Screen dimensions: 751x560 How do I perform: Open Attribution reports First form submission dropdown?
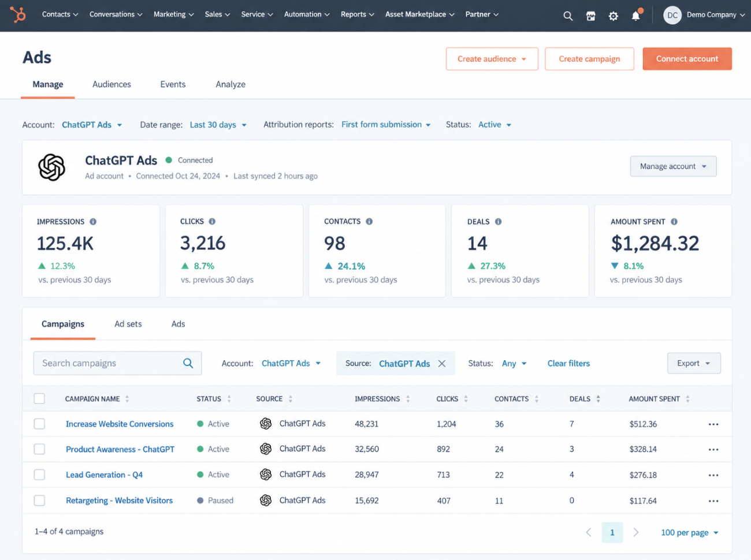click(386, 125)
